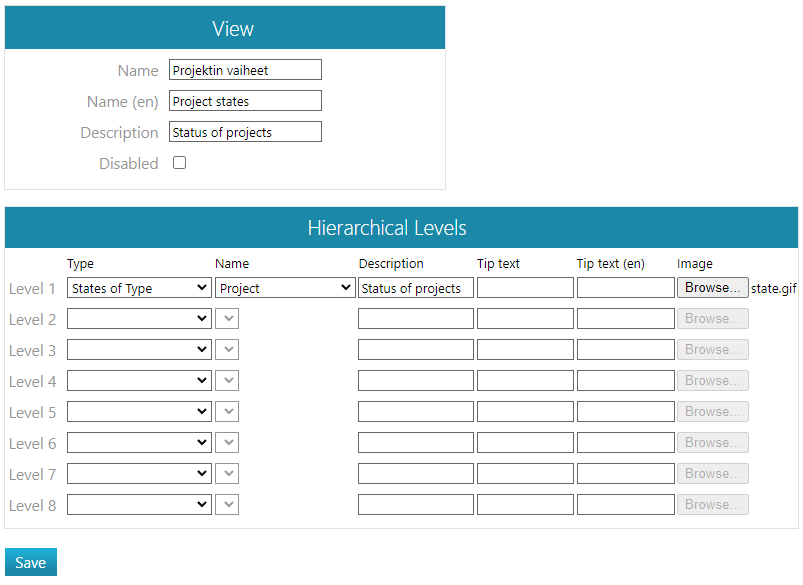This screenshot has width=803, height=585.
Task: Click Level 1 Tip text field
Action: click(525, 288)
